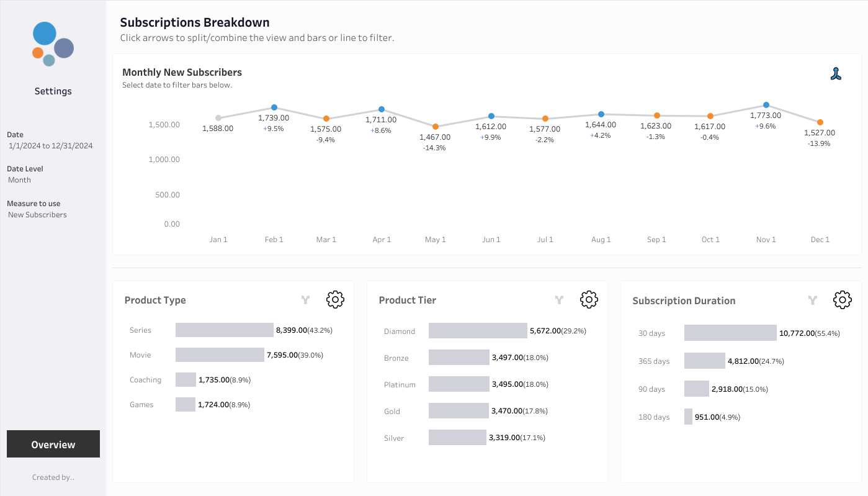Click the Settings heading in sidebar
868x496 pixels.
53,91
